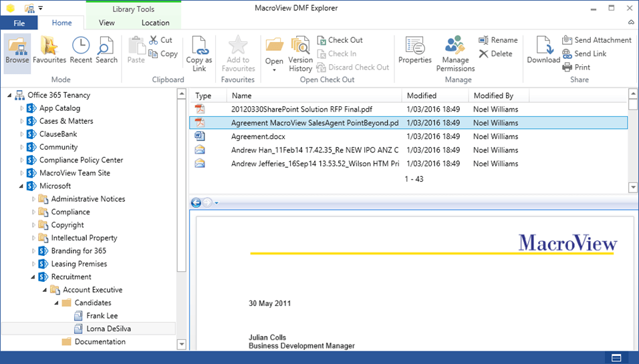
Task: Expand Intellectual Property library
Action: pyautogui.click(x=33, y=238)
